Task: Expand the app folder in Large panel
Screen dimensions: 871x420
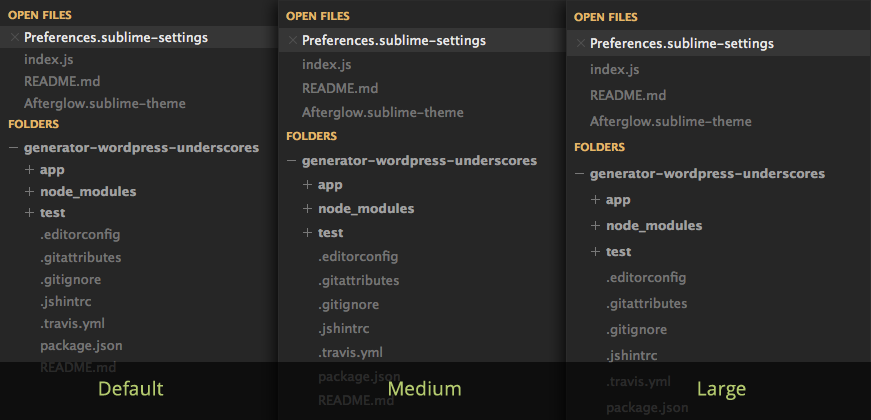Action: pyautogui.click(x=595, y=199)
